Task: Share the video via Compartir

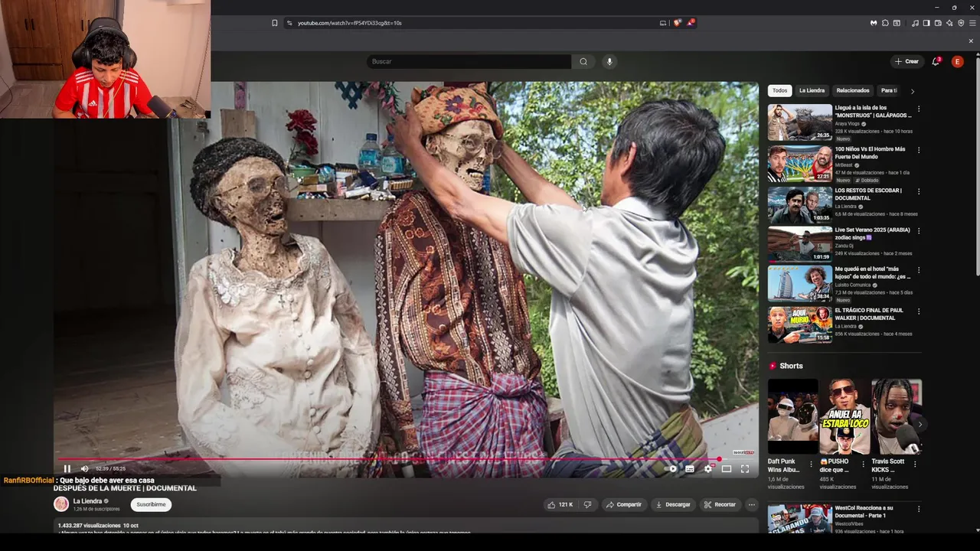Action: [x=623, y=504]
